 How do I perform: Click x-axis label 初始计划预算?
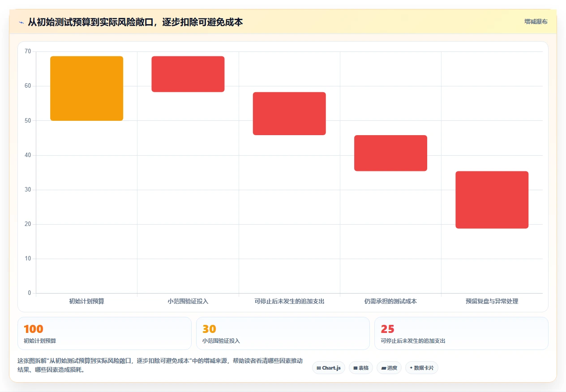(86, 302)
